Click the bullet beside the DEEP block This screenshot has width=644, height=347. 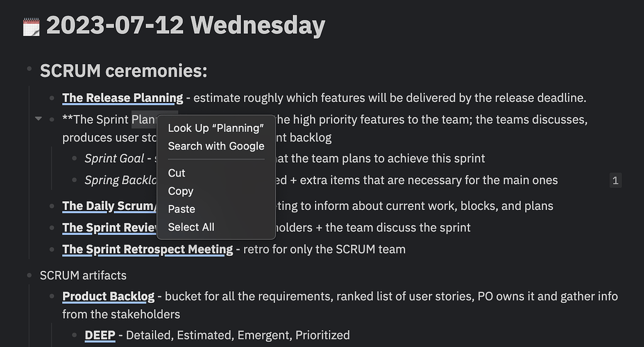75,336
